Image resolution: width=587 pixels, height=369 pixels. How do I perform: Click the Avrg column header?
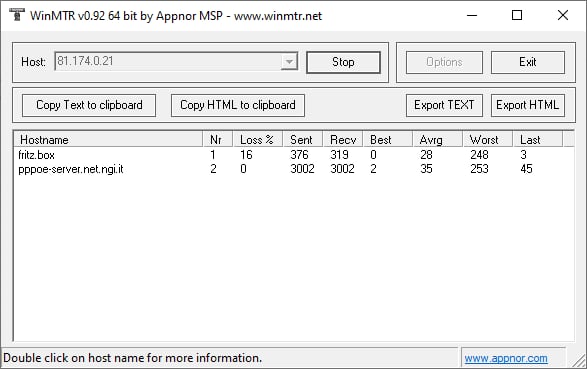437,140
